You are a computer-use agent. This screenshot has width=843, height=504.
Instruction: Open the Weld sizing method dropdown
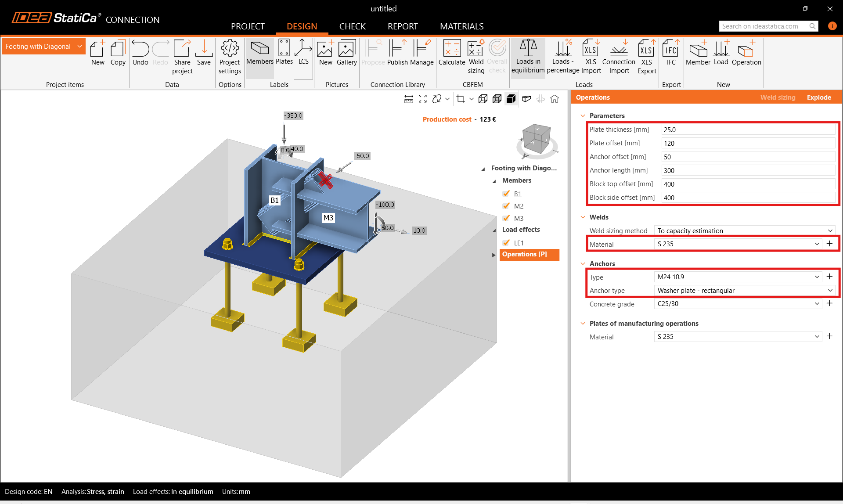(744, 230)
